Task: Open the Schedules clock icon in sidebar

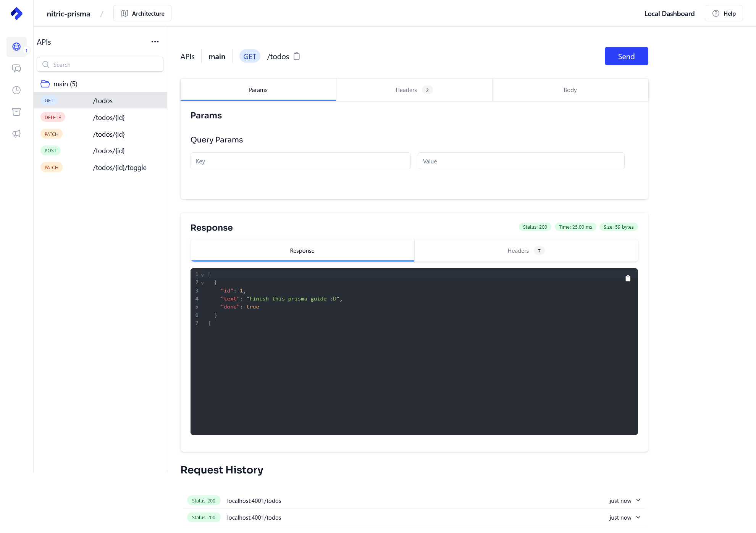Action: pyautogui.click(x=16, y=90)
